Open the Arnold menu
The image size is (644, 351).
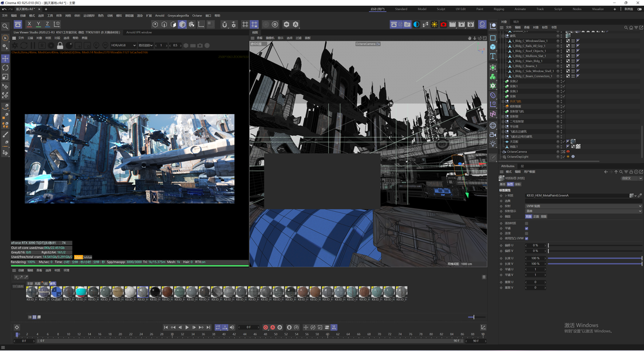[x=159, y=16]
